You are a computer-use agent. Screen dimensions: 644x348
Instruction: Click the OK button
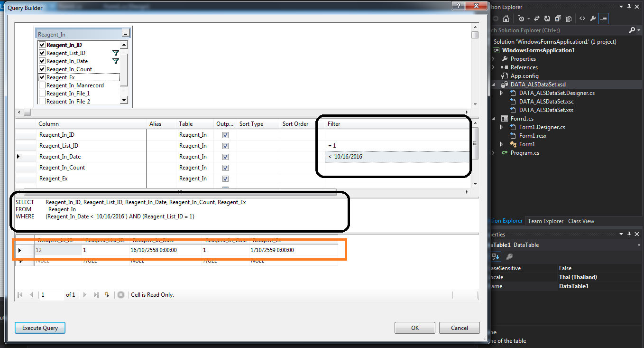pos(415,328)
